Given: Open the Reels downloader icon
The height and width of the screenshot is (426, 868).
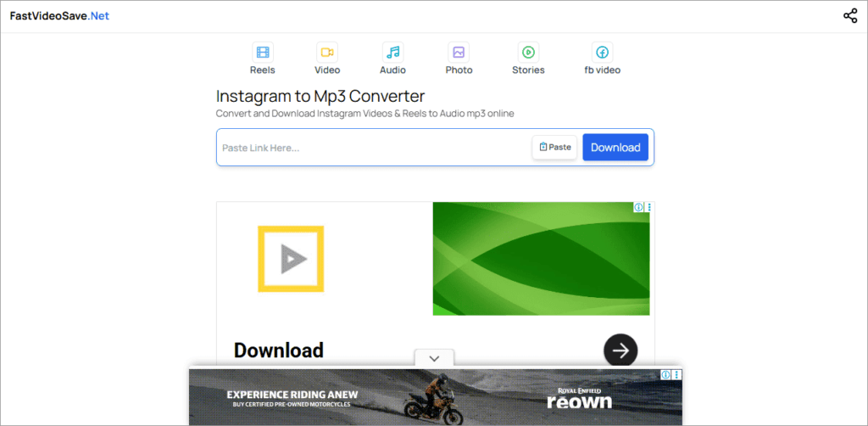Looking at the screenshot, I should pyautogui.click(x=263, y=52).
